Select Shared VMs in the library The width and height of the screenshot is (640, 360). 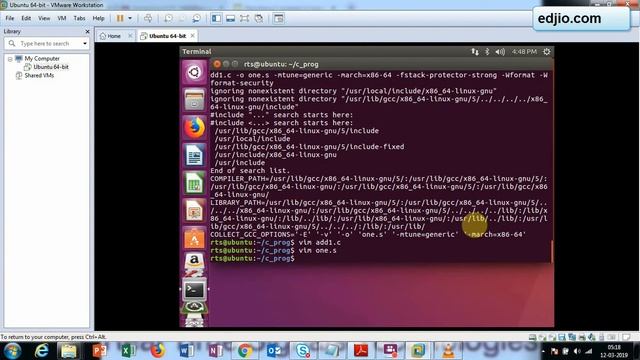[39, 76]
